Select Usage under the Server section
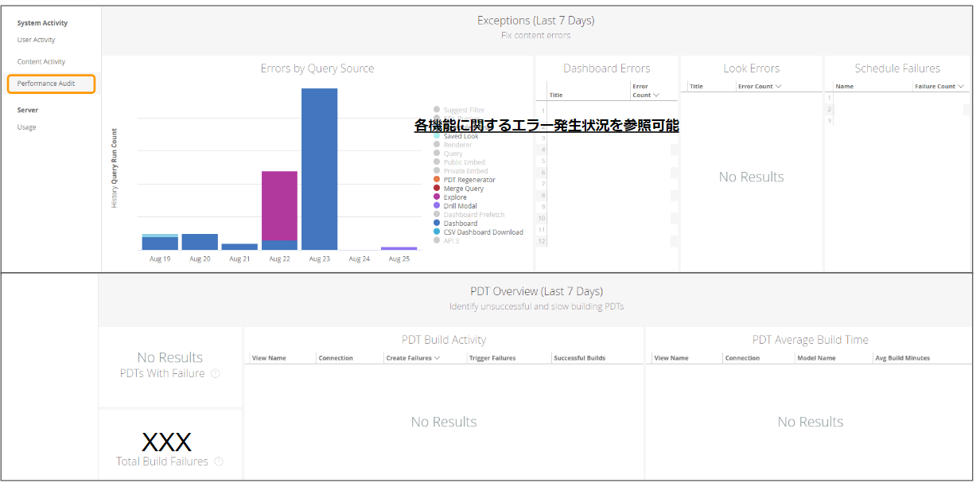Screen dimensions: 980x487 tap(26, 127)
